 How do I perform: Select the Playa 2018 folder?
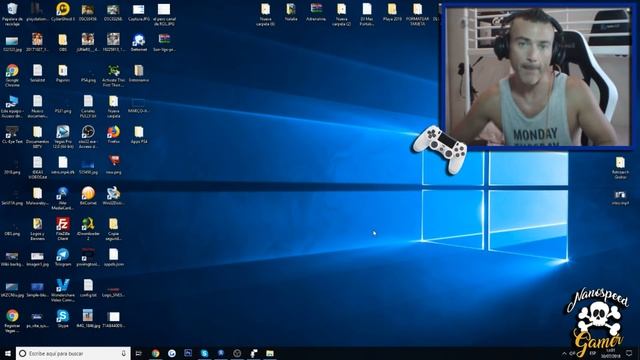(x=392, y=11)
